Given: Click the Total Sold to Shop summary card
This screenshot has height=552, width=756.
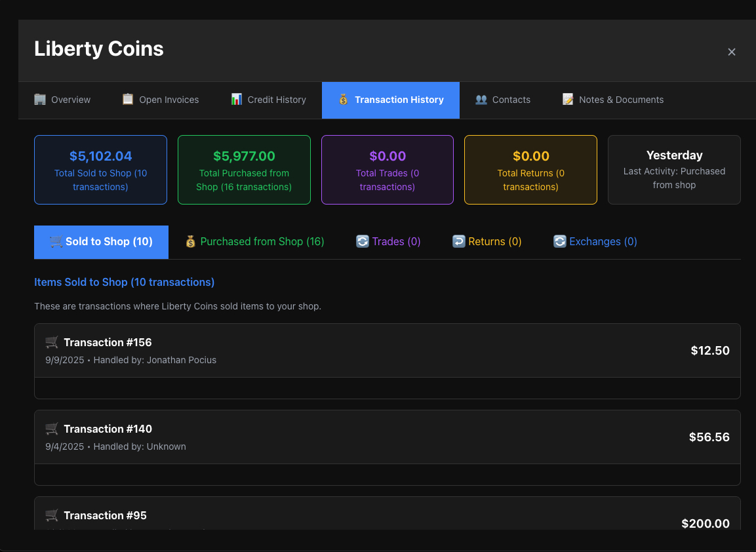Looking at the screenshot, I should [100, 169].
